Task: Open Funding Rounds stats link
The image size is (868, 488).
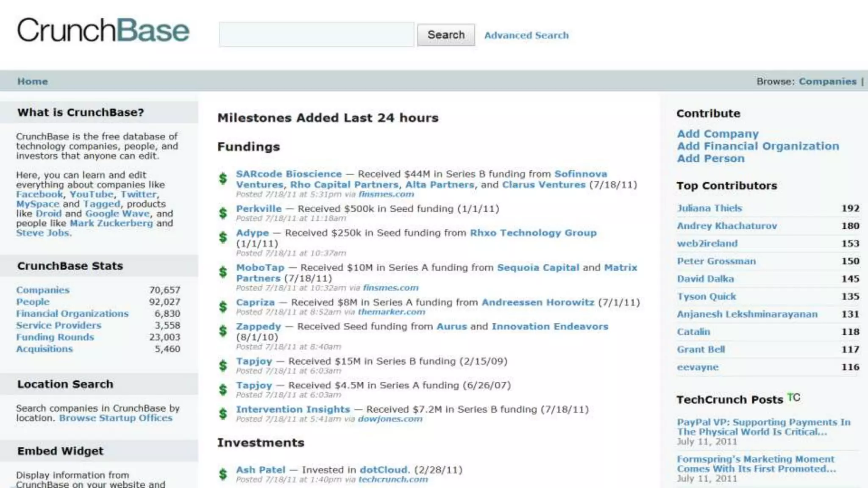Action: pos(55,337)
